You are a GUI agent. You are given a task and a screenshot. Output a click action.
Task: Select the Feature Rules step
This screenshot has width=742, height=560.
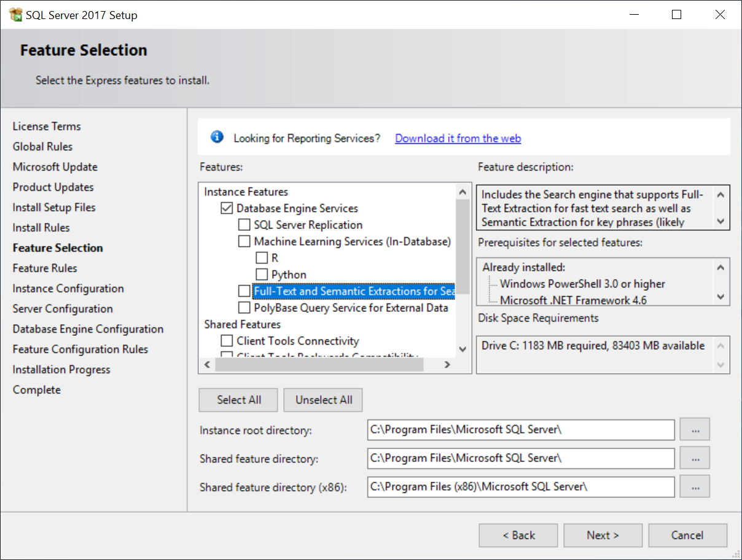[x=45, y=268]
